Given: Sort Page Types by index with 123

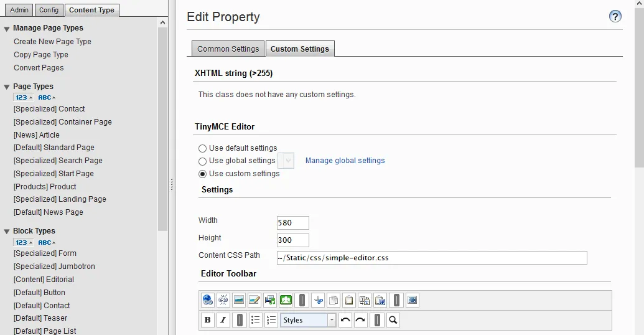Looking at the screenshot, I should [x=24, y=97].
